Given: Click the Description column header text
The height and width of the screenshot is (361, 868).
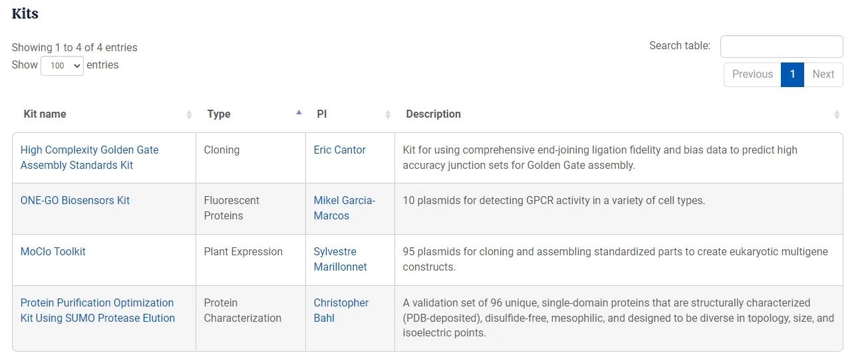Looking at the screenshot, I should pos(433,114).
